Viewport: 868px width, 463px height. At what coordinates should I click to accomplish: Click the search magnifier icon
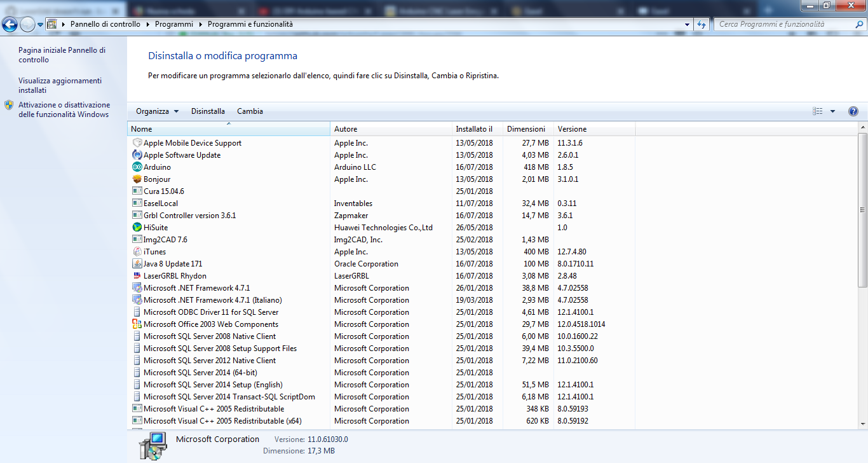(x=858, y=24)
